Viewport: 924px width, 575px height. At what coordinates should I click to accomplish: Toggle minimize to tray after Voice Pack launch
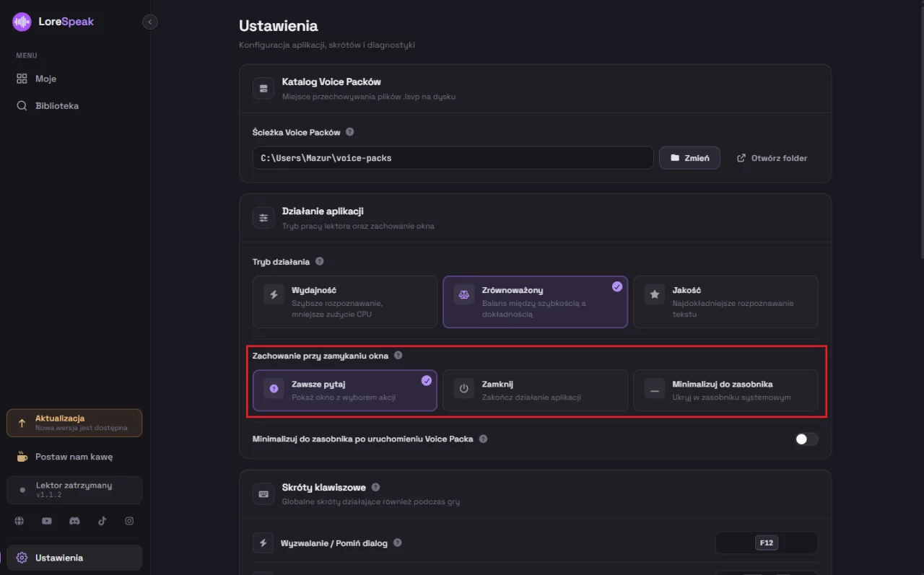(x=806, y=439)
